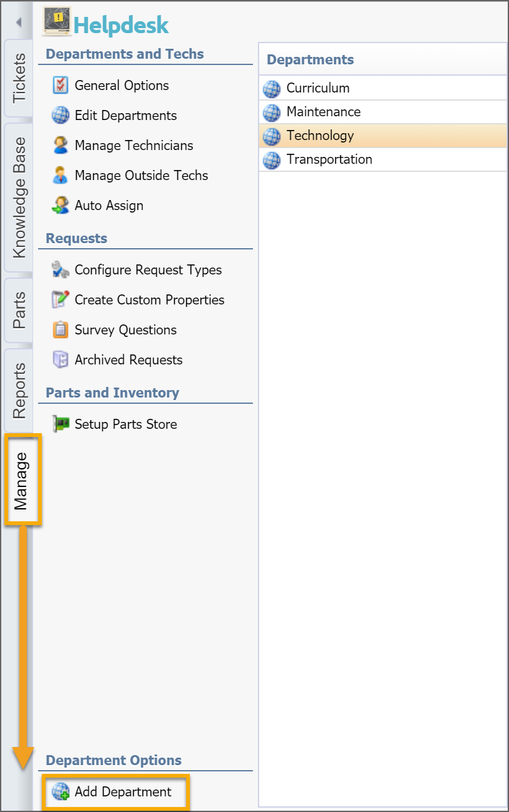
Task: Select the Manage vertical tab
Action: (x=22, y=480)
